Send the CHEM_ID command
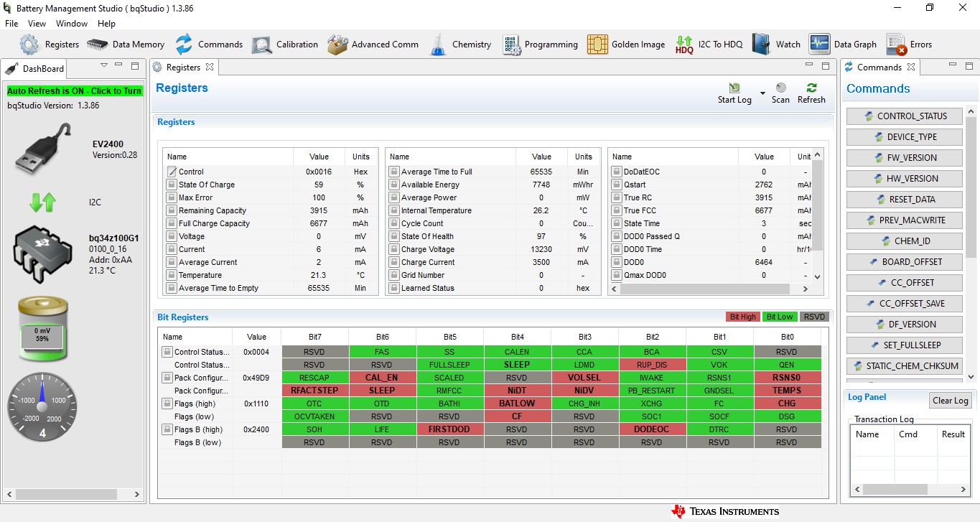This screenshot has height=522, width=980. point(904,241)
